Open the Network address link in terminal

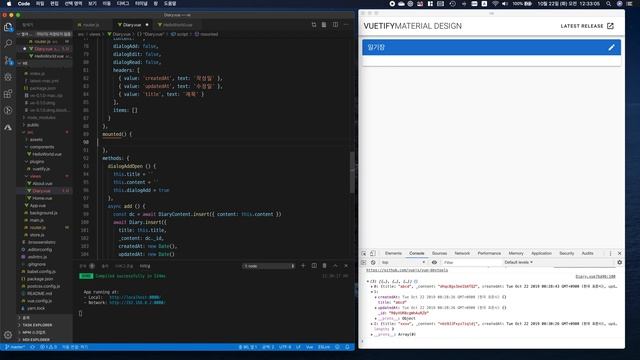click(x=137, y=303)
